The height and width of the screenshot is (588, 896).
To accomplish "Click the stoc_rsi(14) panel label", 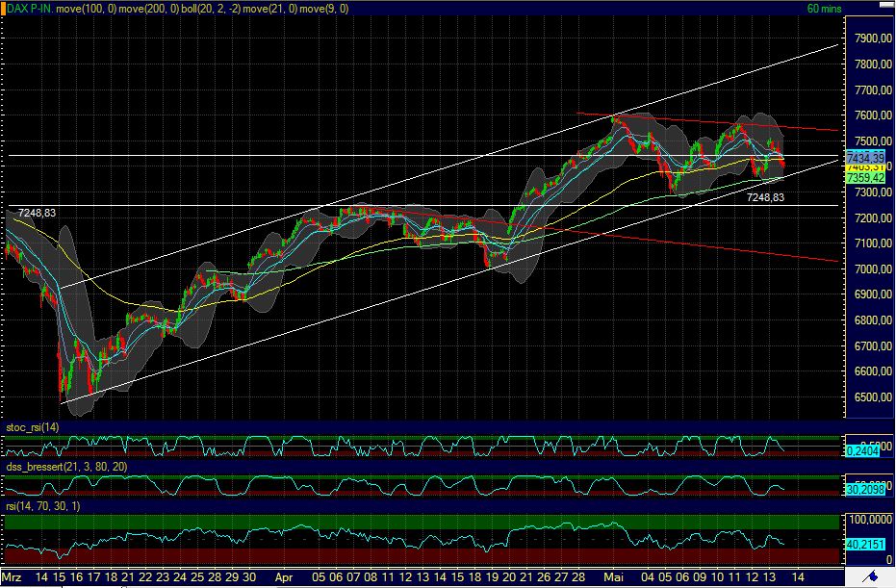I will pos(33,427).
